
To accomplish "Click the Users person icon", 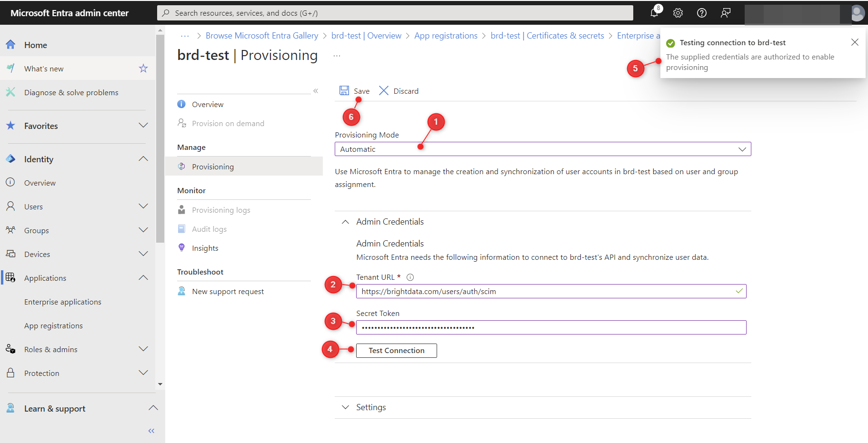I will point(10,206).
